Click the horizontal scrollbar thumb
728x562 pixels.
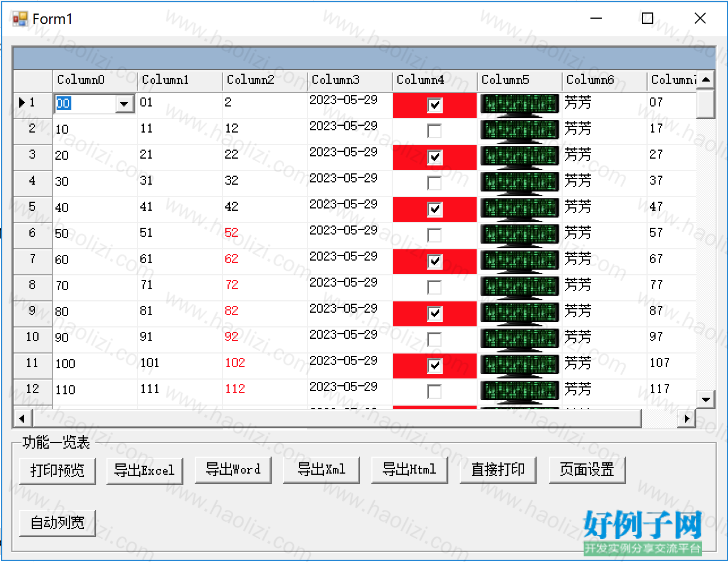(337, 418)
